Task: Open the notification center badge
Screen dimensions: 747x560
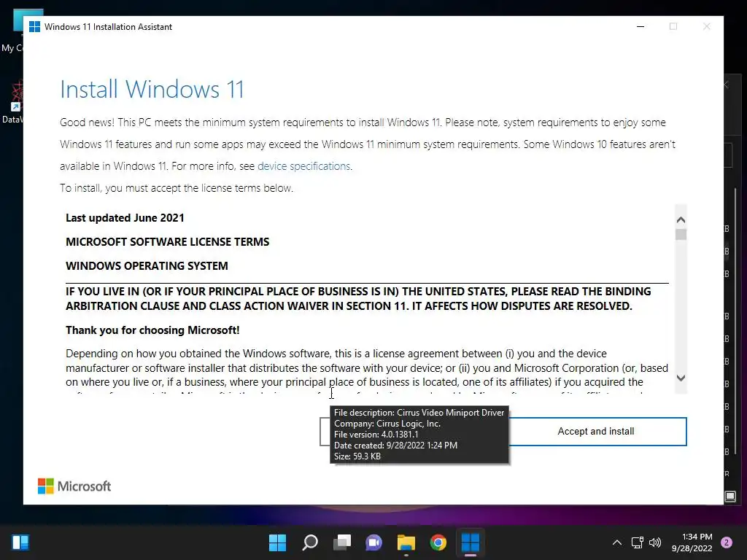Action: (x=727, y=542)
